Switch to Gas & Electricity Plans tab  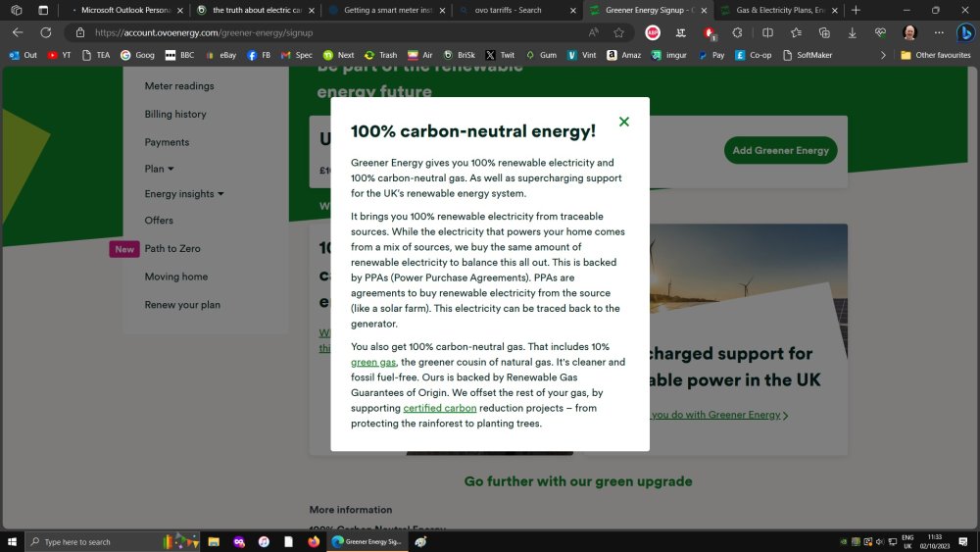point(780,10)
